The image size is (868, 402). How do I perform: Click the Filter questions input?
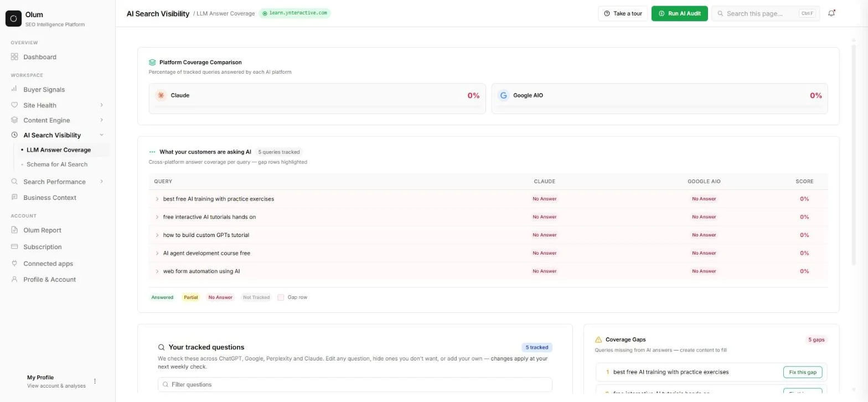355,385
